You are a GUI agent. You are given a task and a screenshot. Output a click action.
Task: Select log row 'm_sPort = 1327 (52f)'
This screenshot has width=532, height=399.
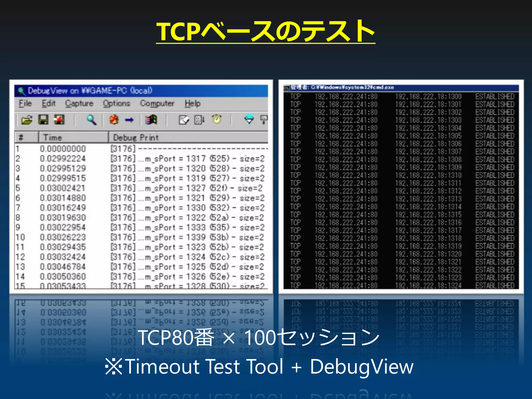pos(141,188)
